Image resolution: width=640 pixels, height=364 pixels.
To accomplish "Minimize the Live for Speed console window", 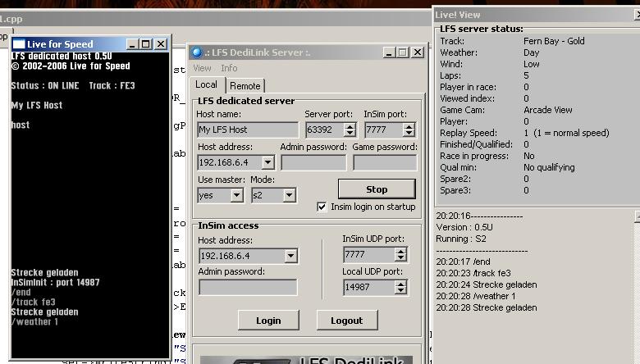I will pos(132,43).
